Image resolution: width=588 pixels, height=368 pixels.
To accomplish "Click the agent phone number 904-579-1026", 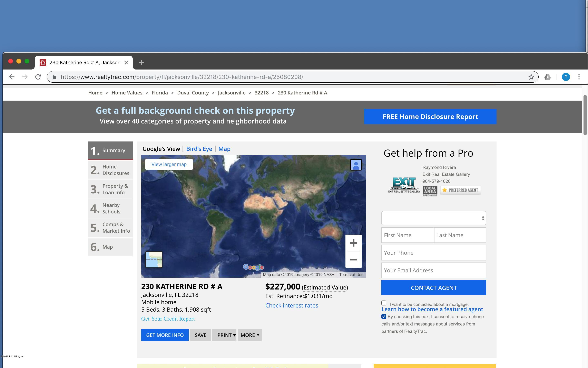I will [436, 181].
